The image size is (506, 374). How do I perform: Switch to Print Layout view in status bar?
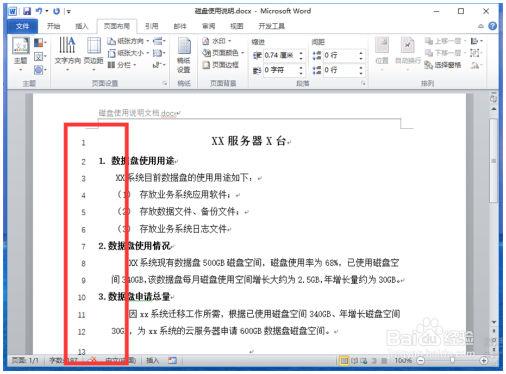[x=344, y=360]
